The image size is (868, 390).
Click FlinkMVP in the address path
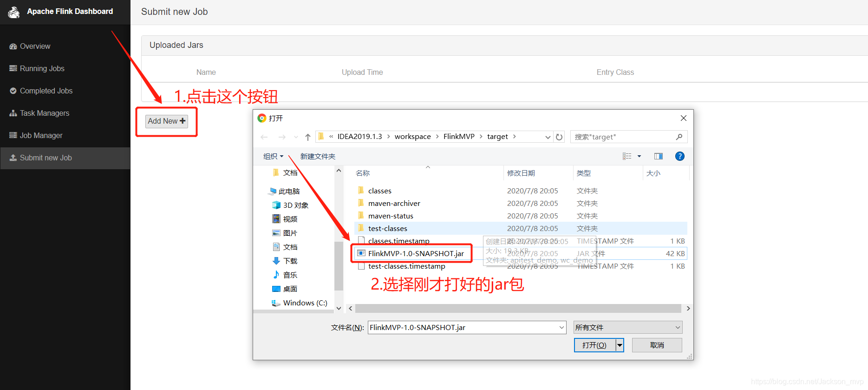[x=459, y=136]
